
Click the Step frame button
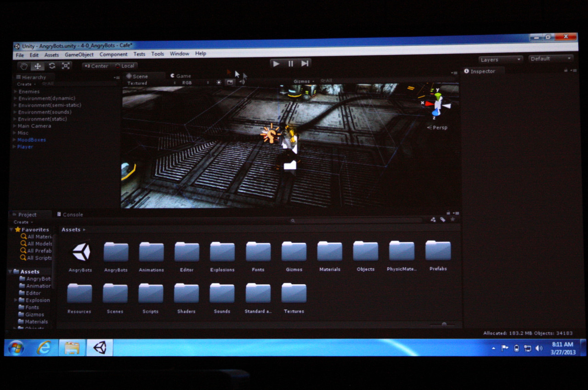click(305, 64)
